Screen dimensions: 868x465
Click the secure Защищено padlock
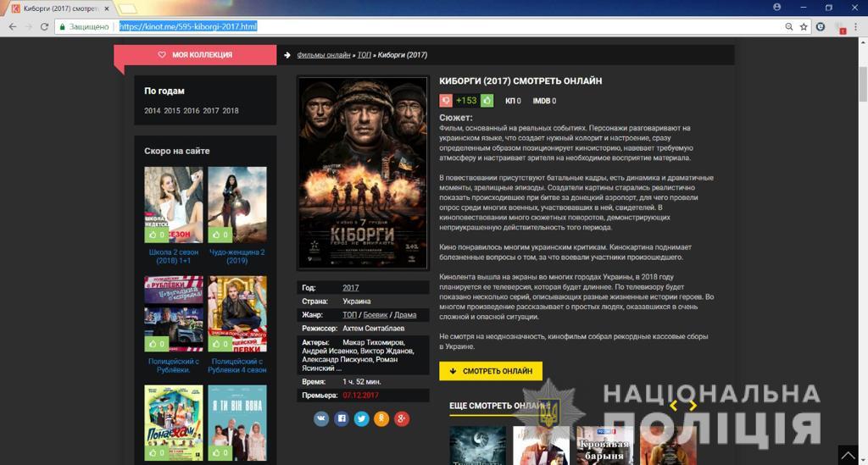63,26
